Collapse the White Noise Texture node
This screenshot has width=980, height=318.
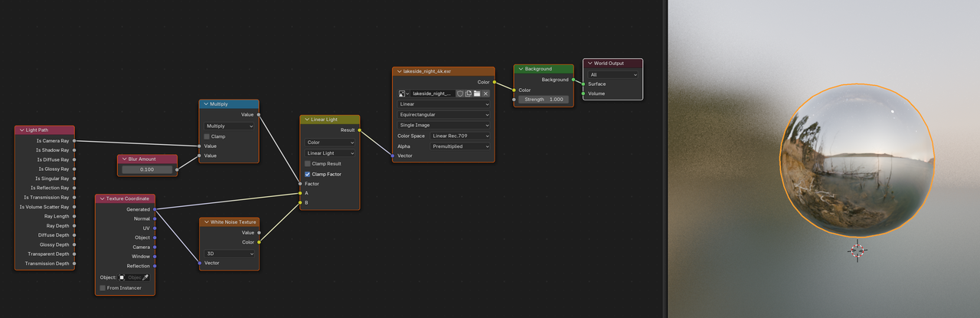(206, 222)
